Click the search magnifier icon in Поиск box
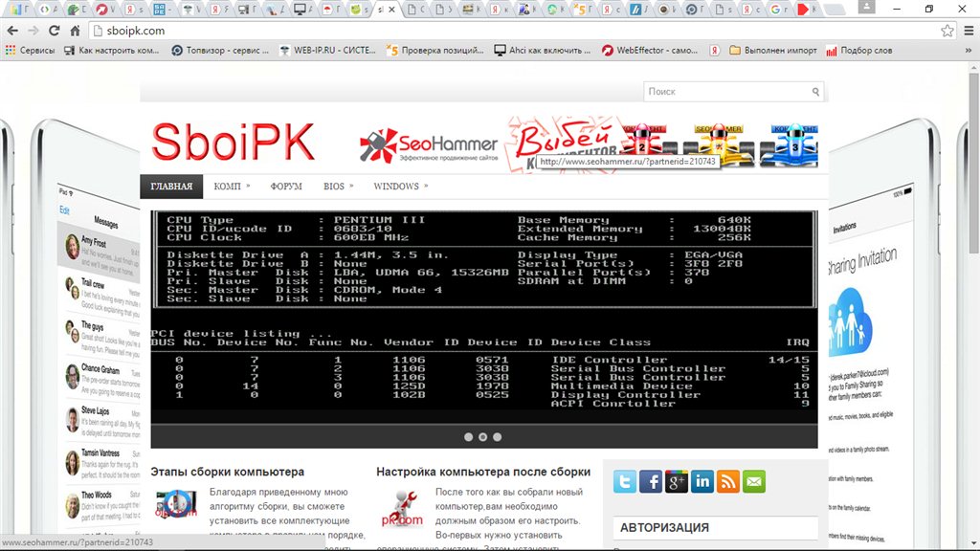 (x=815, y=92)
